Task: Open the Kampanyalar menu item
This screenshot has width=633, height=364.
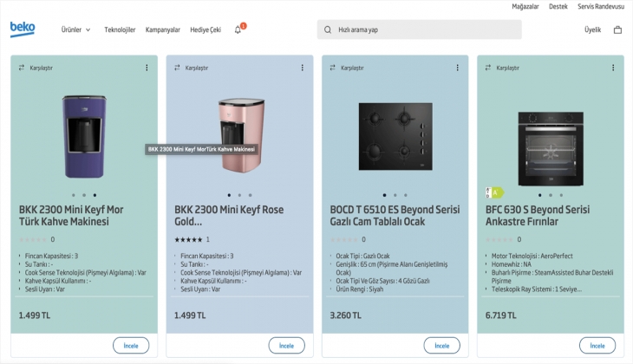Action: pyautogui.click(x=163, y=29)
